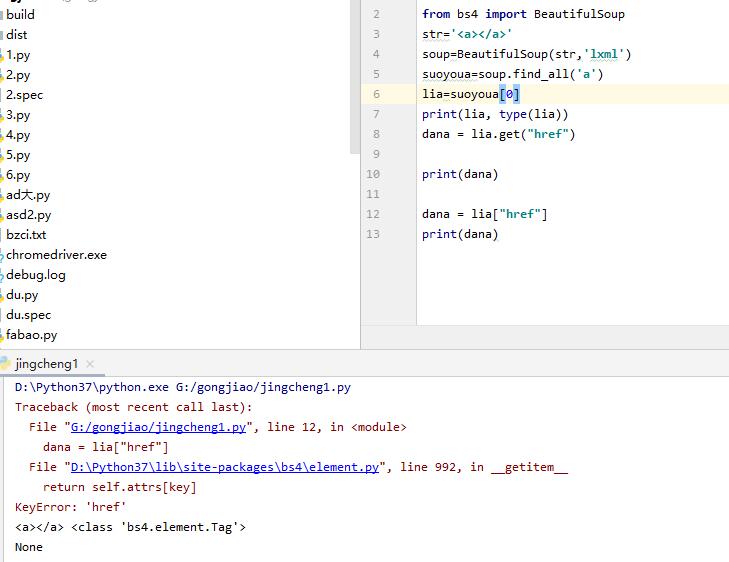The image size is (729, 562).
Task: Follow the bs4\element.py traceback link
Action: coord(223,467)
